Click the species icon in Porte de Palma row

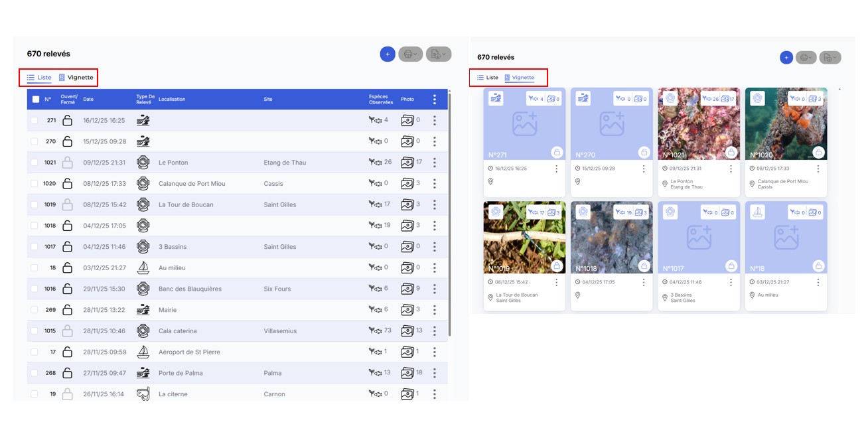(375, 373)
